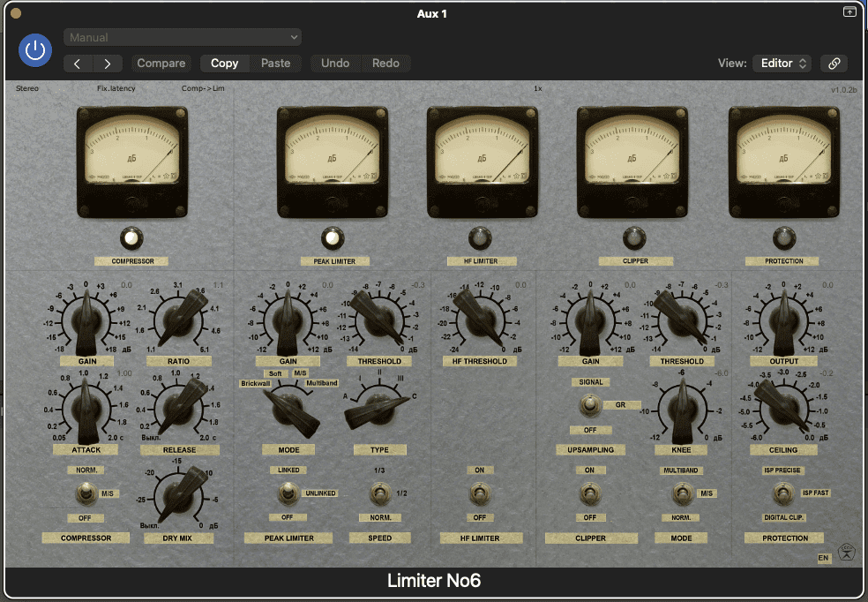Toggle the plugin power bypass button

pyautogui.click(x=35, y=50)
